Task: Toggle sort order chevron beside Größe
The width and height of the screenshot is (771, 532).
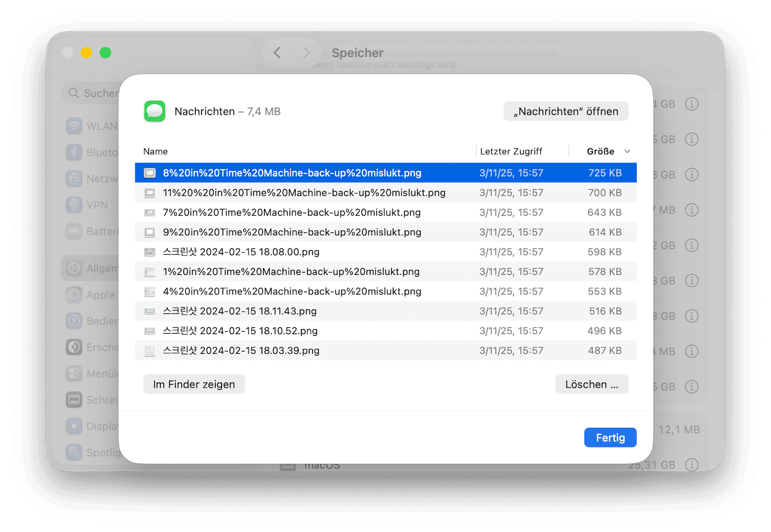Action: (627, 151)
